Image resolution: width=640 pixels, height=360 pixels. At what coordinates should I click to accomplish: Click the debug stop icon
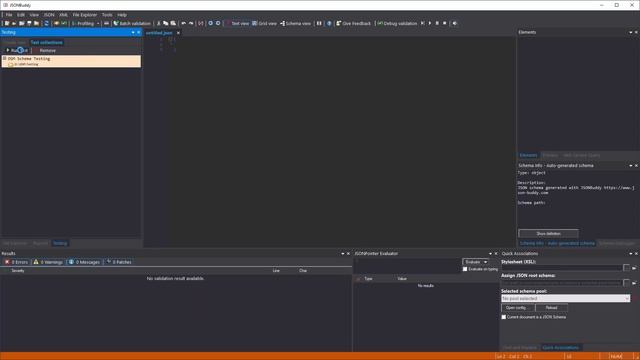tap(445, 23)
